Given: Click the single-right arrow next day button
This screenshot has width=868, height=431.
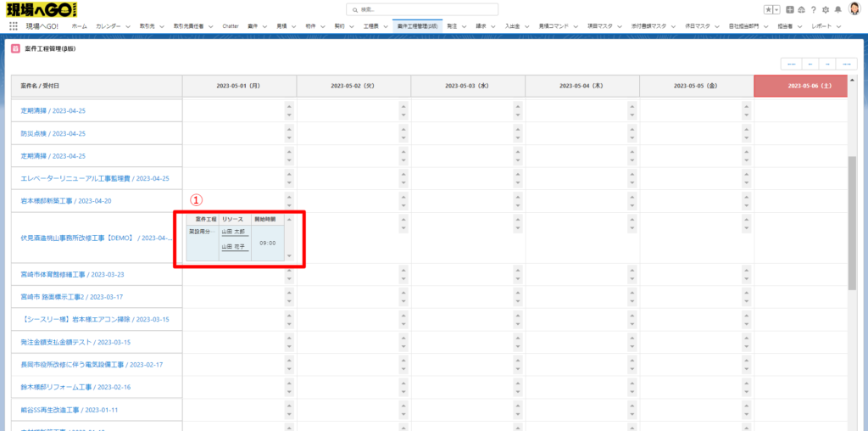Looking at the screenshot, I should tap(827, 64).
